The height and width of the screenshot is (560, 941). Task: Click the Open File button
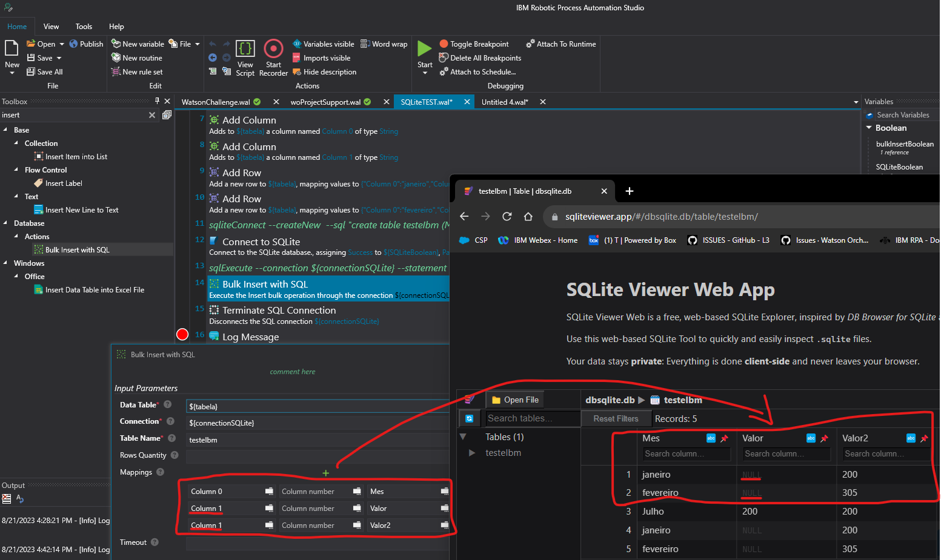pyautogui.click(x=515, y=400)
